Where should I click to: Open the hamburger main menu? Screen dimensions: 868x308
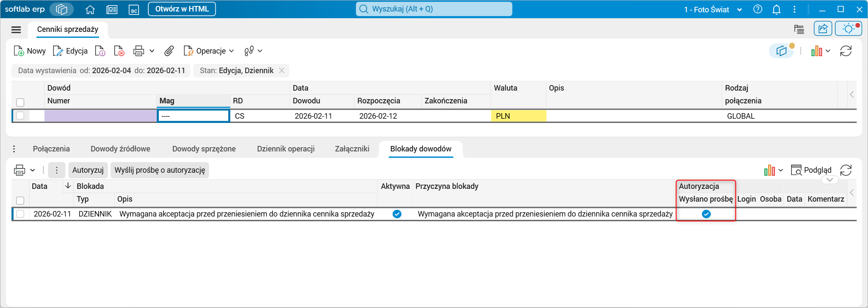pos(16,29)
